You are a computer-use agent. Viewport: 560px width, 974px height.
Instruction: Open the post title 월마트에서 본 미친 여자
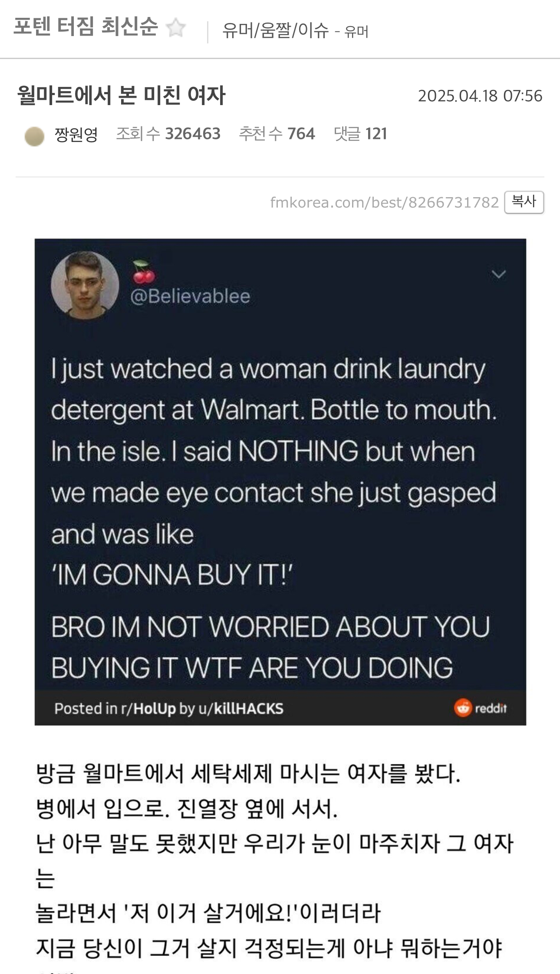coord(121,95)
